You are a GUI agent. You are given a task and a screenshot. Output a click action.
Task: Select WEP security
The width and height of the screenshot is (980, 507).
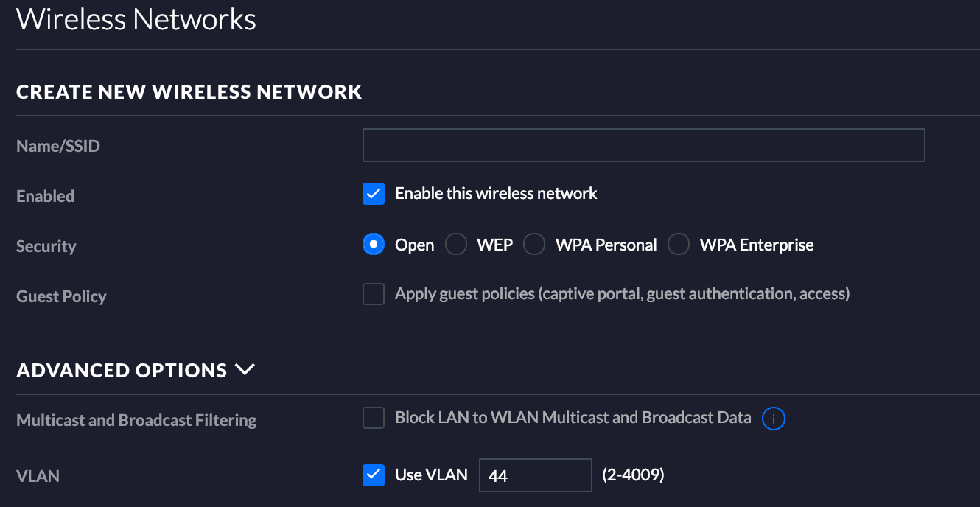pyautogui.click(x=455, y=244)
